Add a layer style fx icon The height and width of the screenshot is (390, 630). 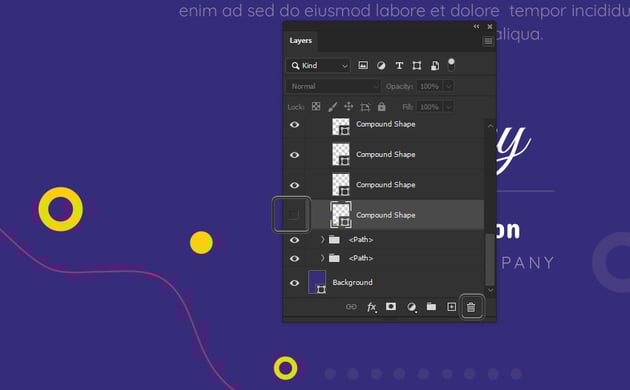372,307
